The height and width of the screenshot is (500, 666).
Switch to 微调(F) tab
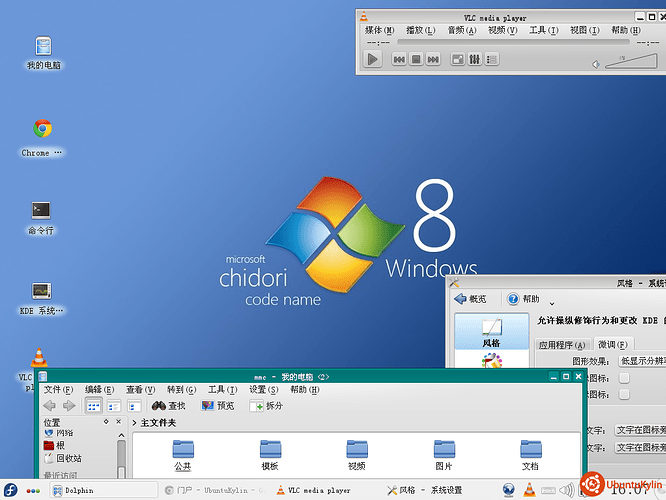coord(613,345)
